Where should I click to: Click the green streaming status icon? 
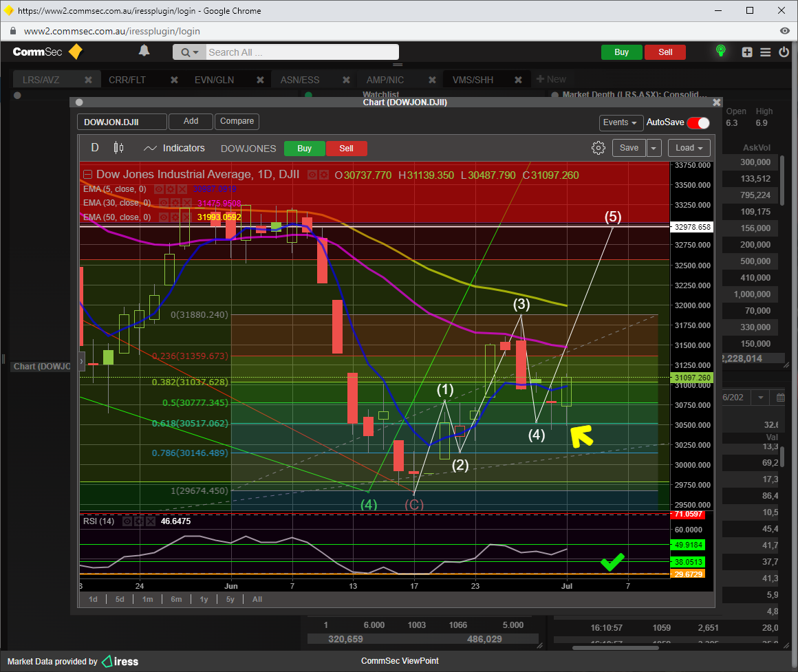[x=720, y=52]
